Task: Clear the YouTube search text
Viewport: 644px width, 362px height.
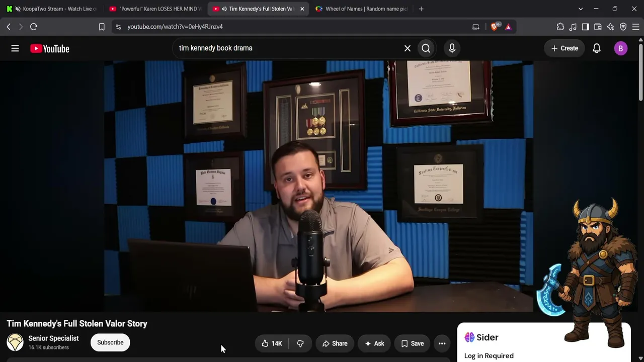Action: (x=408, y=48)
